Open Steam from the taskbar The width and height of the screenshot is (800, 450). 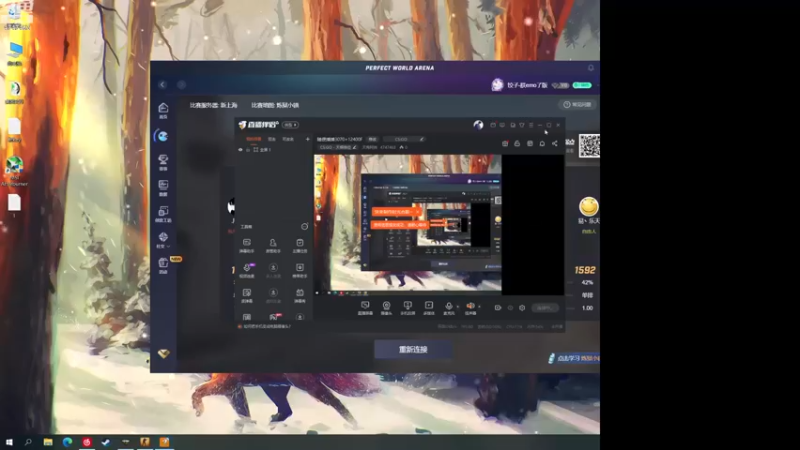(x=106, y=442)
